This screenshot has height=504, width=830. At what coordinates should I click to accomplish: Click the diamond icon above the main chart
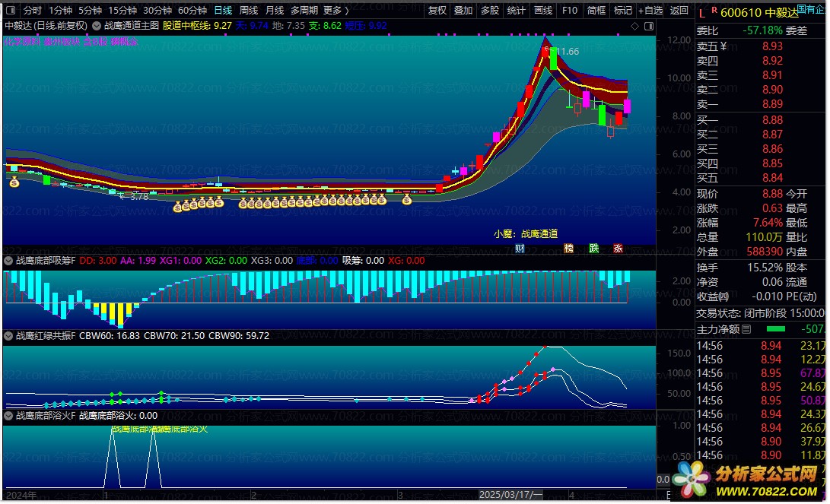click(x=634, y=26)
